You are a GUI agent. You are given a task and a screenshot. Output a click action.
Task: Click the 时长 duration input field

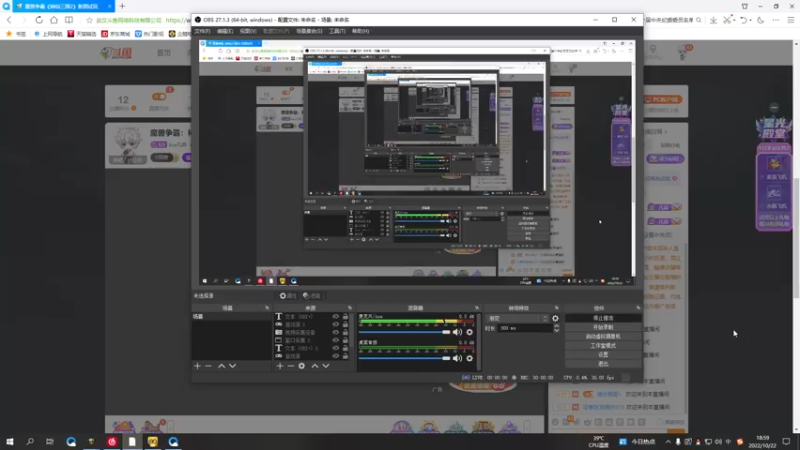point(524,329)
